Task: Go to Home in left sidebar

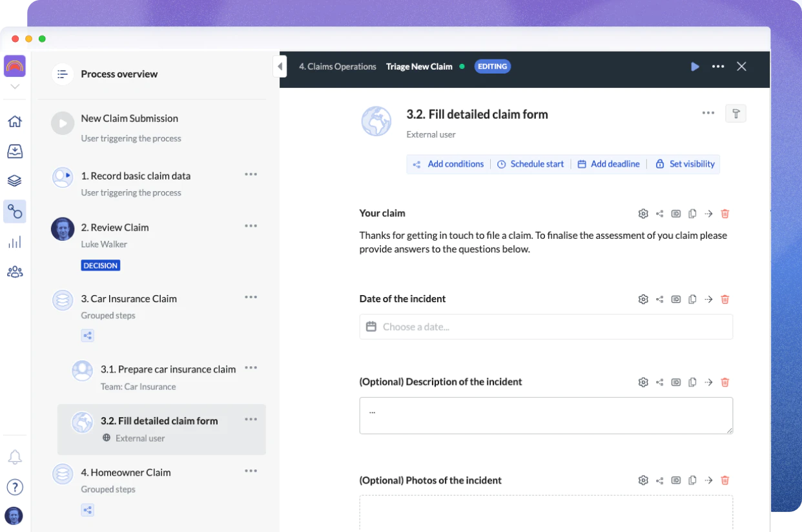Action: click(14, 121)
